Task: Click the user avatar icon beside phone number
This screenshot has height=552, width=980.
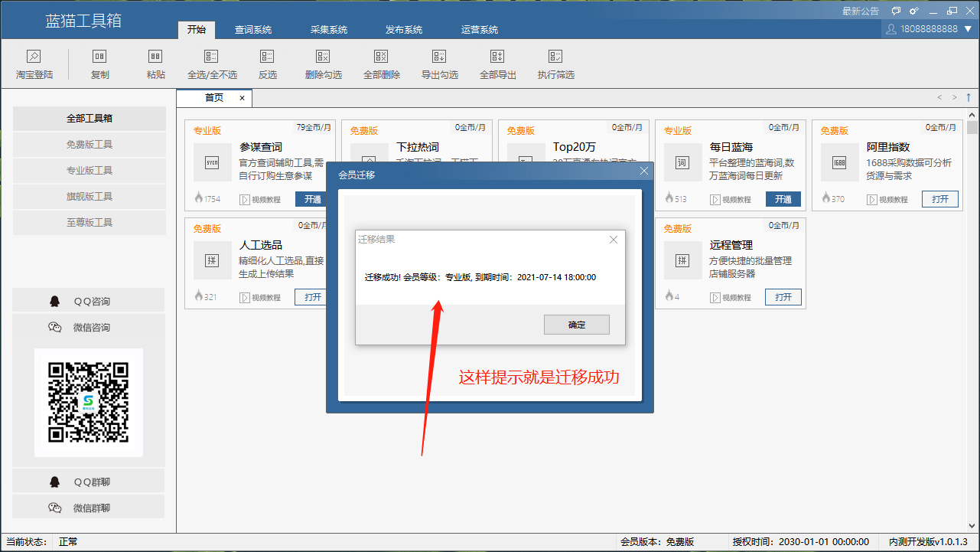Action: [891, 28]
